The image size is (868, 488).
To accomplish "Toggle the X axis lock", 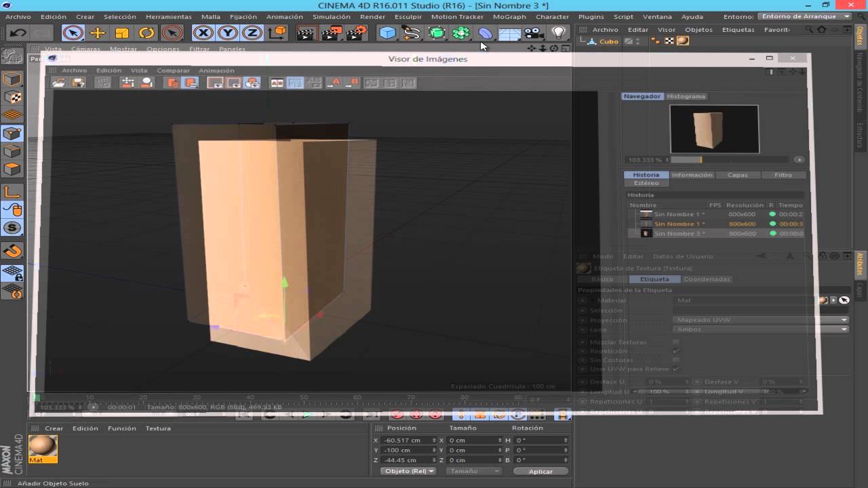I will 203,33.
